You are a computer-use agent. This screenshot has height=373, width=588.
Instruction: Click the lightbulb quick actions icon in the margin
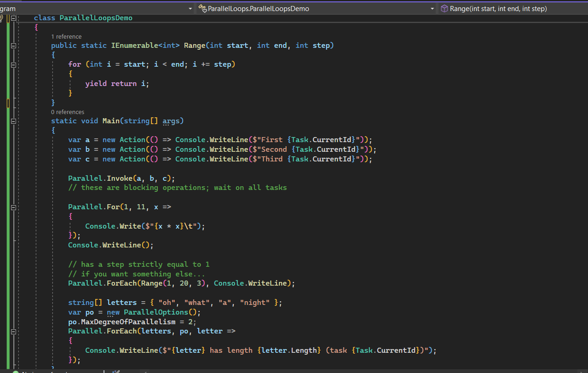click(1, 18)
